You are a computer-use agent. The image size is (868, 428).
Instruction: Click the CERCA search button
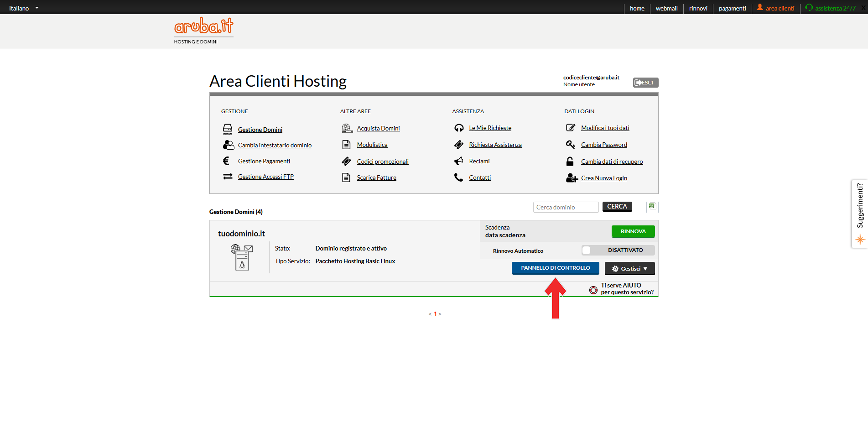coord(617,207)
